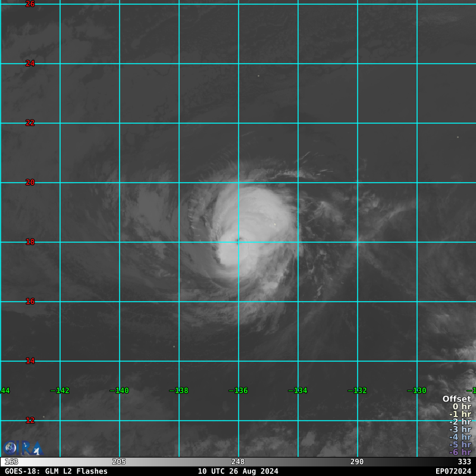Click the -1 hr offset legend entry
Screen dimensions: 476x476
click(460, 415)
